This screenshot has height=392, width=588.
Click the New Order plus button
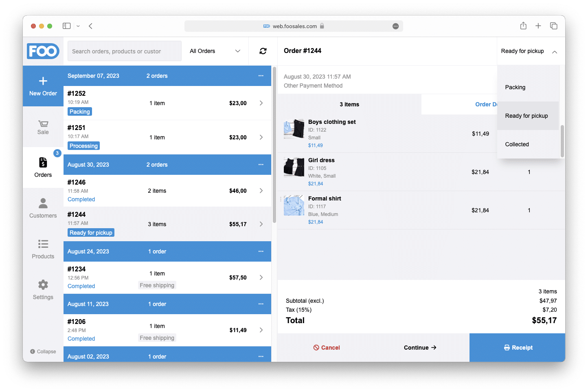tap(43, 86)
